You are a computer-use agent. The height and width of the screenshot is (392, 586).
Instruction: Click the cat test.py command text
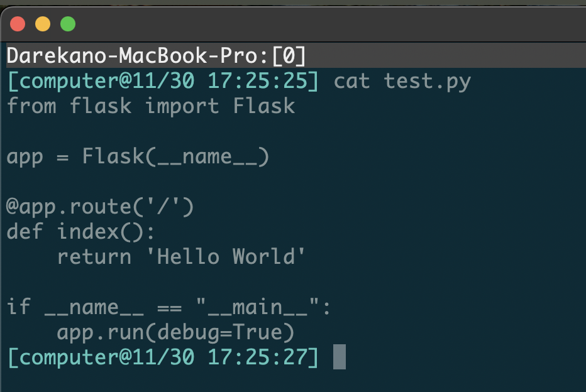point(402,80)
